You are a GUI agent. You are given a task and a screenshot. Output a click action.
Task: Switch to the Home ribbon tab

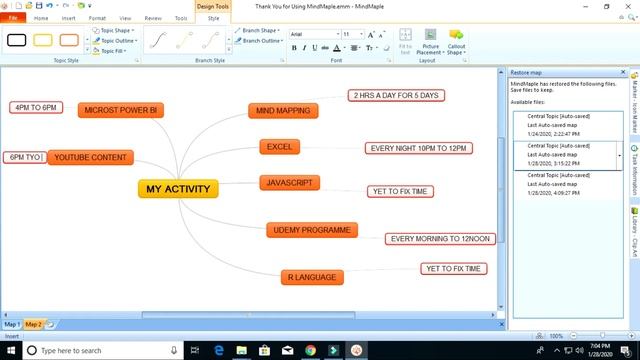click(41, 18)
